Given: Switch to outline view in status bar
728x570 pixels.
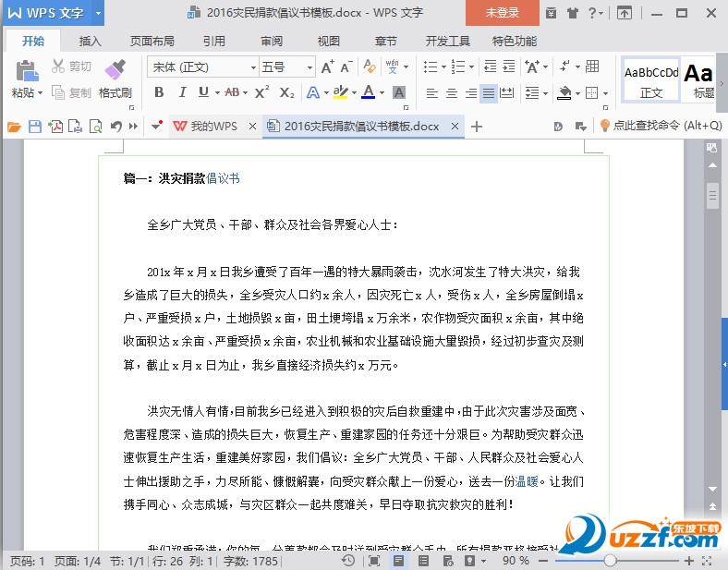Looking at the screenshot, I should 423,561.
